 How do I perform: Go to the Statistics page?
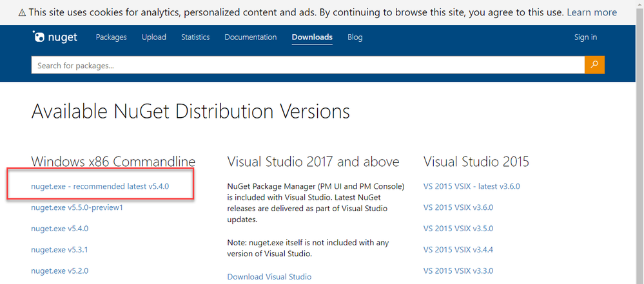pos(195,37)
